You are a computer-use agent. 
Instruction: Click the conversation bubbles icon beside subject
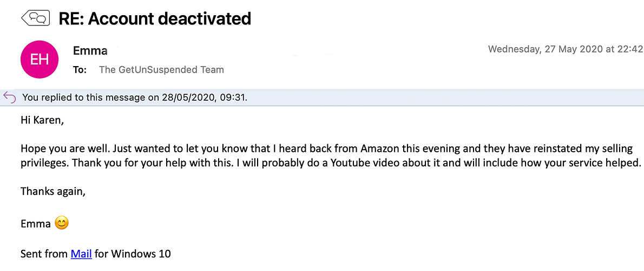pyautogui.click(x=35, y=18)
